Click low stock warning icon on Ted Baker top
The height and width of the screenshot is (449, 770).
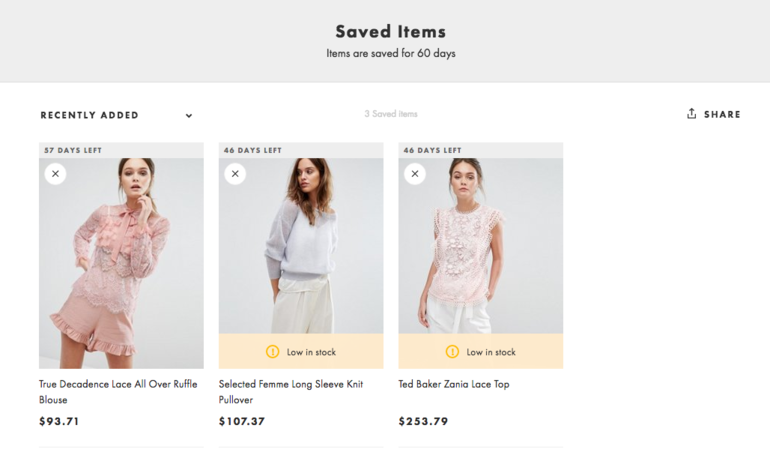coord(452,352)
